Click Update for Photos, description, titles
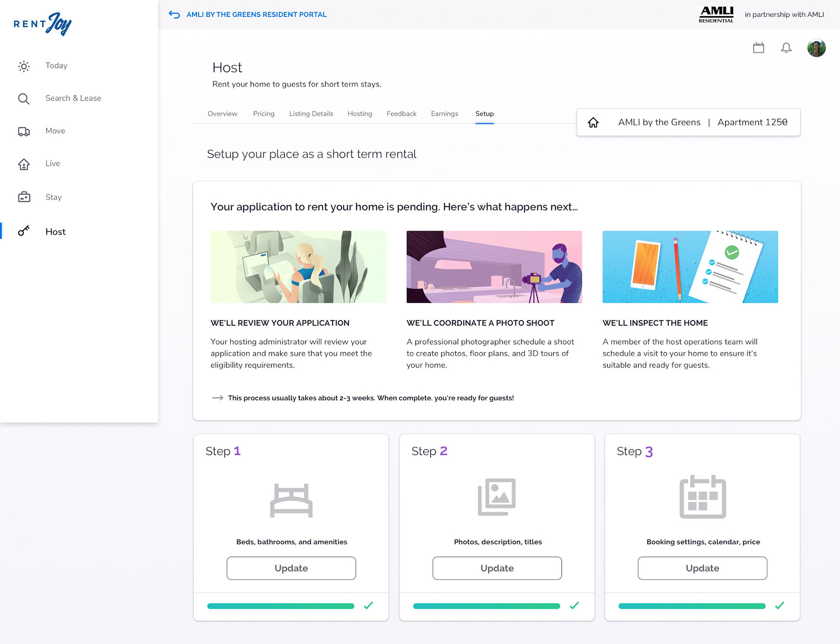This screenshot has height=644, width=840. pos(497,568)
